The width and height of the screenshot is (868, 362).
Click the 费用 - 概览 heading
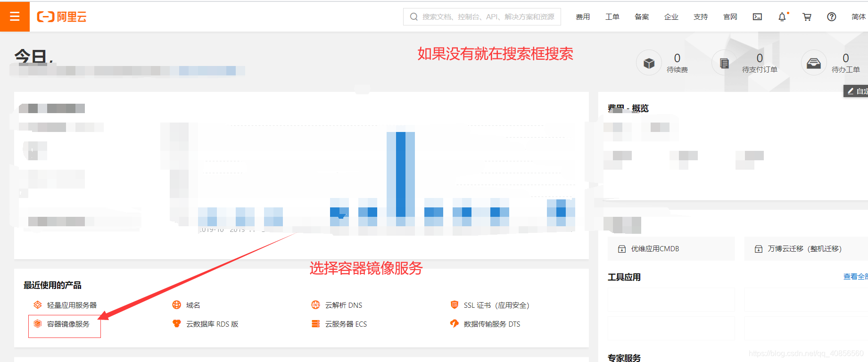(628, 108)
